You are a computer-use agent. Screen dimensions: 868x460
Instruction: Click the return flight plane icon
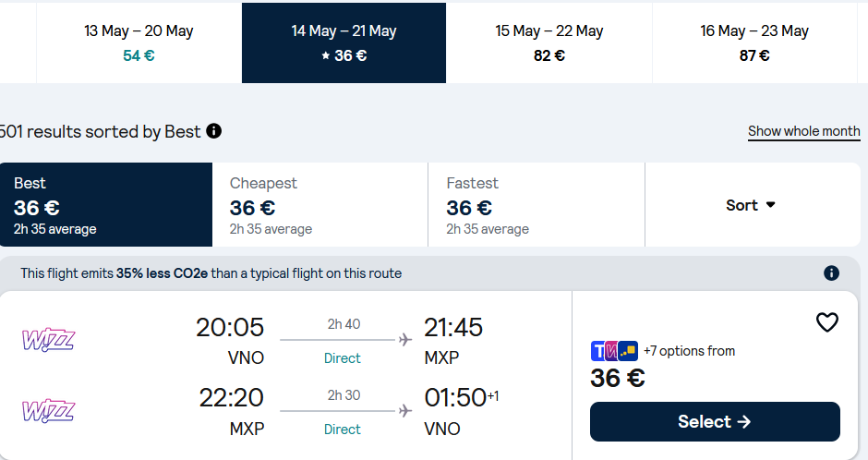pos(404,411)
